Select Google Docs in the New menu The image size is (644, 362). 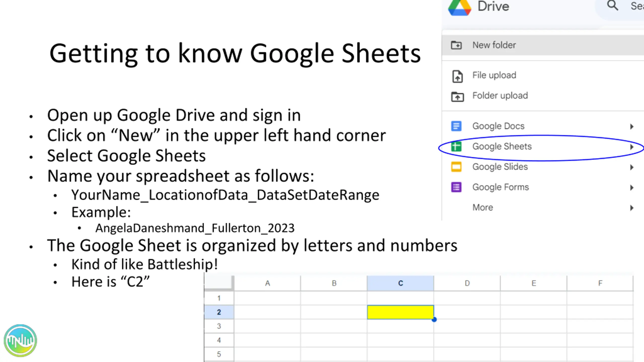(x=543, y=126)
